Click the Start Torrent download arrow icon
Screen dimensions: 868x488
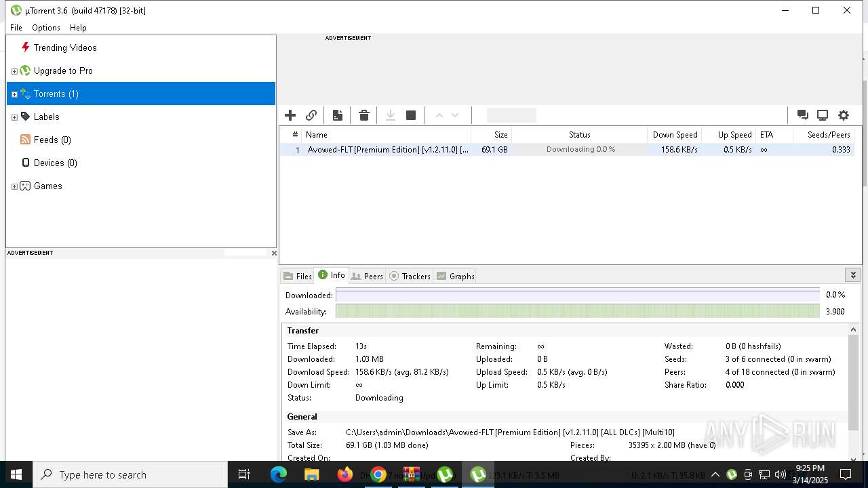pyautogui.click(x=391, y=115)
